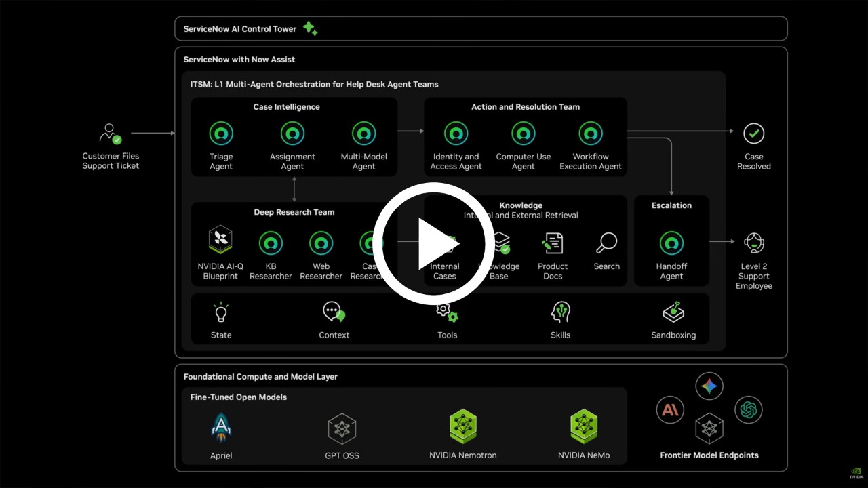Click the 'Fine-Tuned Open Models' heading

pyautogui.click(x=239, y=397)
